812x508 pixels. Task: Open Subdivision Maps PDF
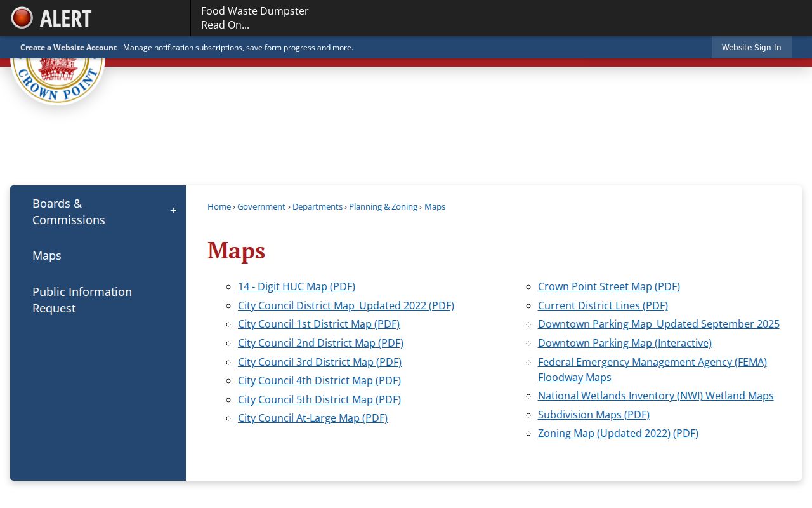[x=594, y=415]
